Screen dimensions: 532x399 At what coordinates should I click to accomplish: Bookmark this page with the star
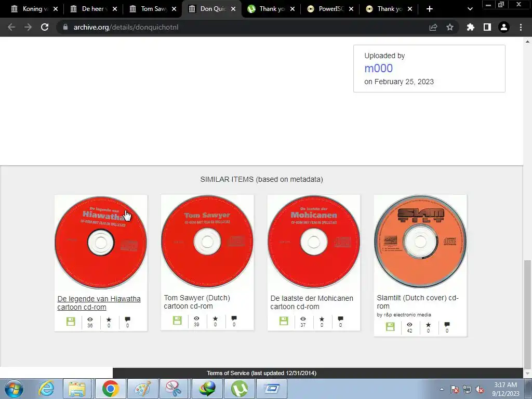click(450, 27)
